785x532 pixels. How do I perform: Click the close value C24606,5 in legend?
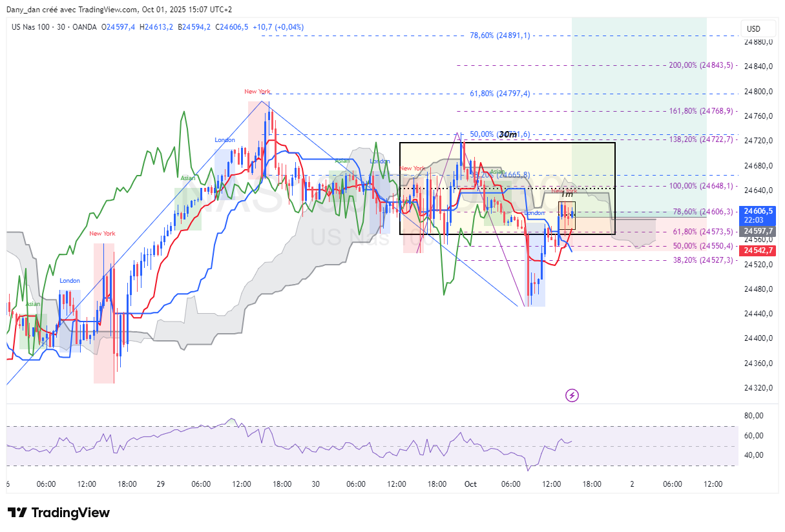coord(231,26)
